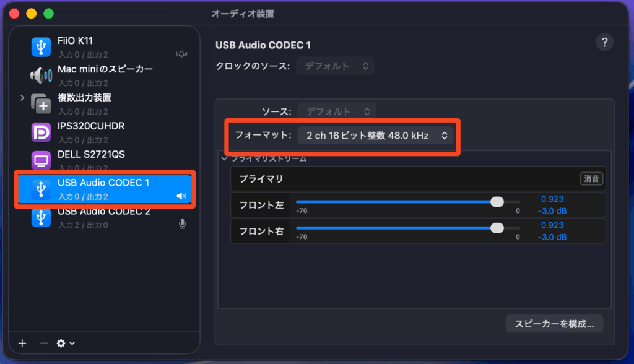Click the IPS320CUHDR DisplayPort icon

pos(41,132)
